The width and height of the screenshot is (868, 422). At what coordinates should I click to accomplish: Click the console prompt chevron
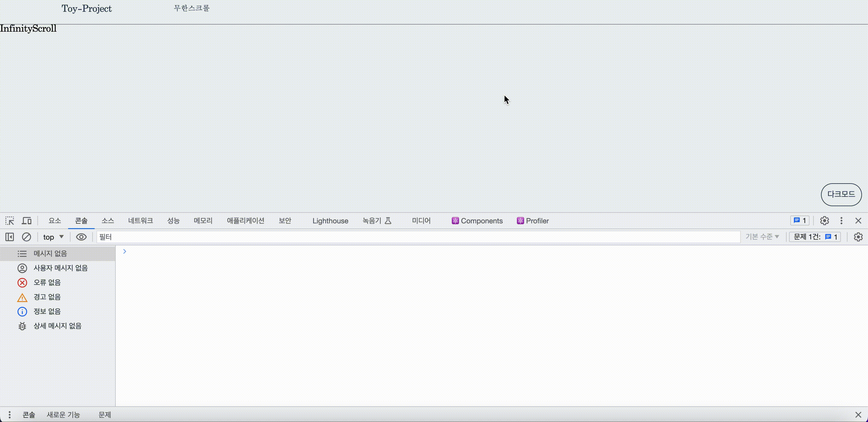point(124,251)
